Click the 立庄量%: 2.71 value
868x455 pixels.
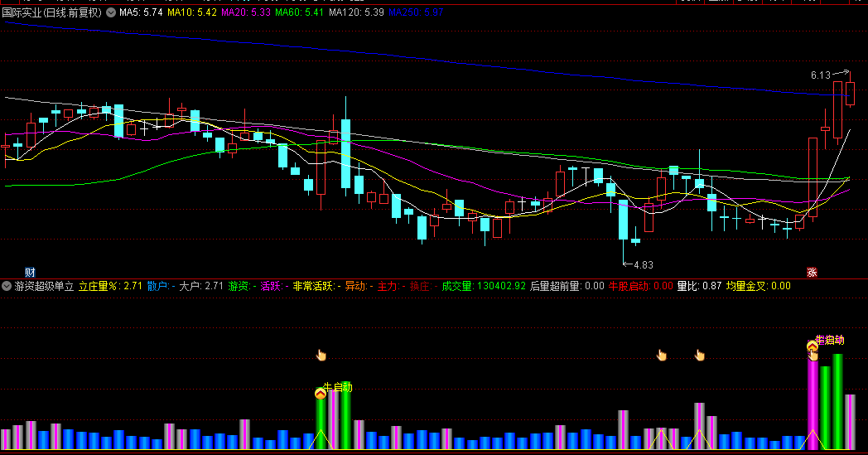[110, 286]
